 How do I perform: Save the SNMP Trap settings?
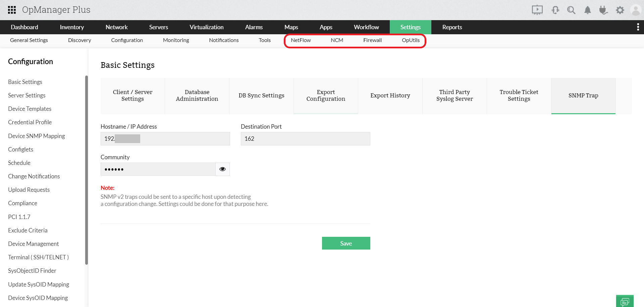coord(346,243)
